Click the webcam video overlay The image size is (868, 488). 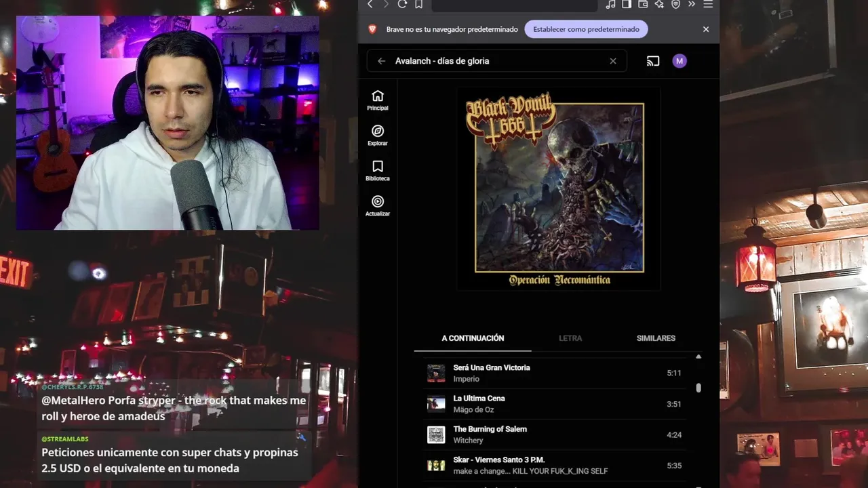pos(167,123)
